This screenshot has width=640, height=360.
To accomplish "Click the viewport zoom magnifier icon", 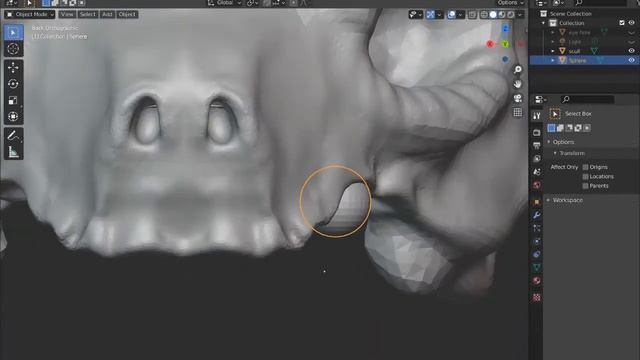I will (x=518, y=69).
